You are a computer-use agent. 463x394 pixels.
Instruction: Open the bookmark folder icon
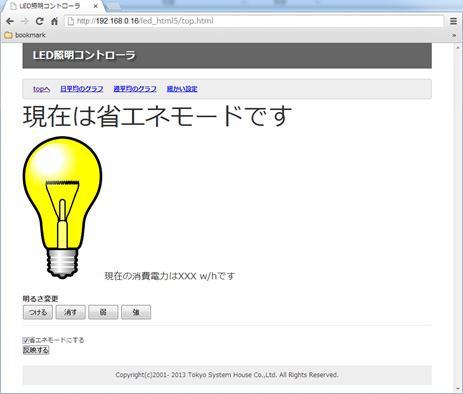tap(8, 35)
